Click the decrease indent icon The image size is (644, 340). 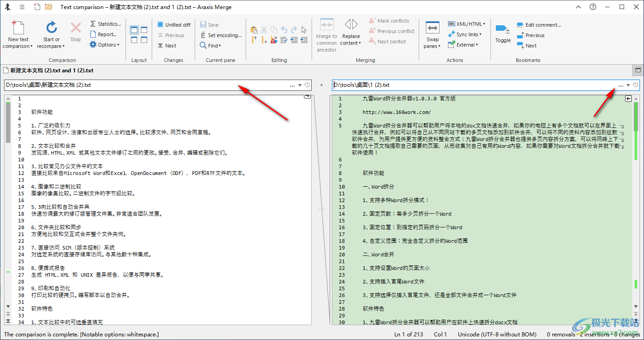tap(294, 40)
